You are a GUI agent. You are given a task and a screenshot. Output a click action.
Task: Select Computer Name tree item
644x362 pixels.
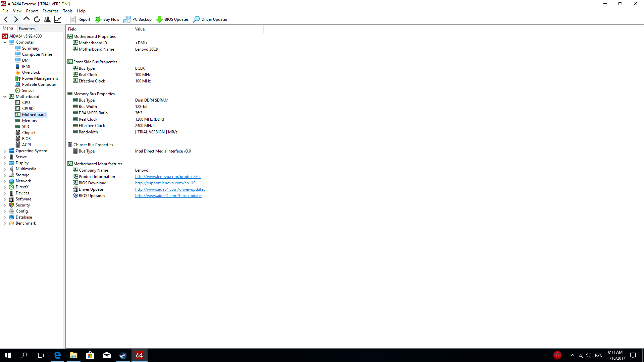(x=37, y=54)
